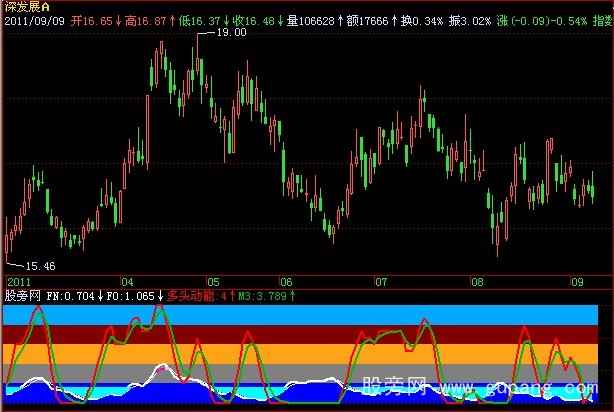This screenshot has height=412, width=614.
Task: Select the 08 month axis marker
Action: click(477, 282)
